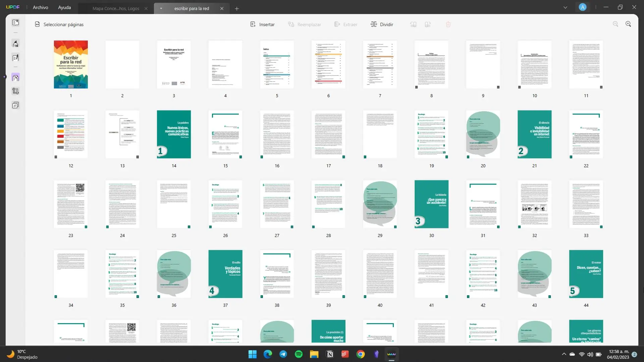644x362 pixels.
Task: Click the Reemplazar toolbar icon
Action: 291,24
